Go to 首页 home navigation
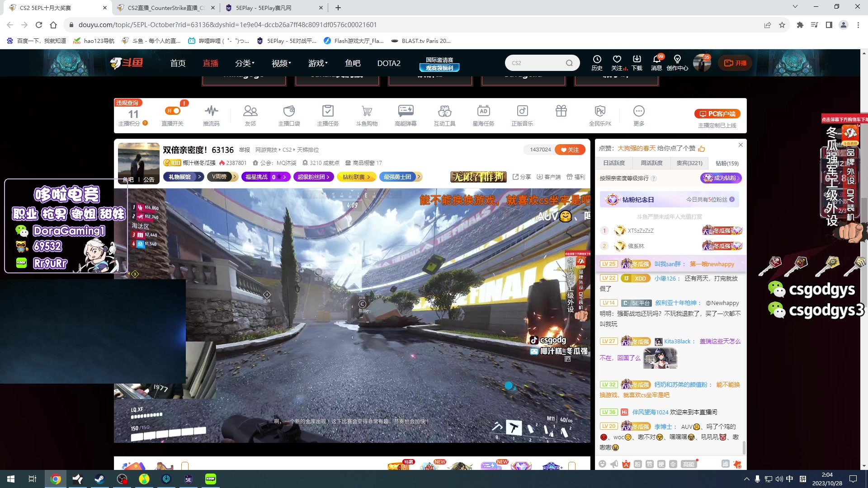 [x=178, y=63]
